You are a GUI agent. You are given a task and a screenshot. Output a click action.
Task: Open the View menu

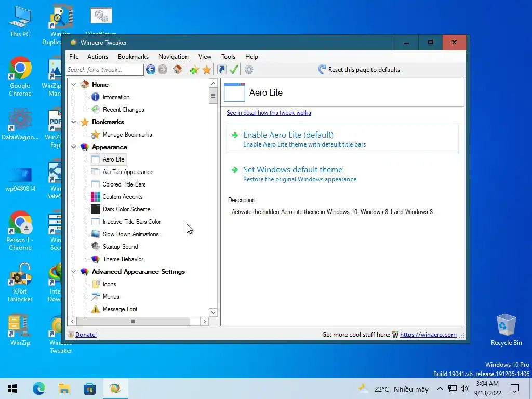click(205, 57)
